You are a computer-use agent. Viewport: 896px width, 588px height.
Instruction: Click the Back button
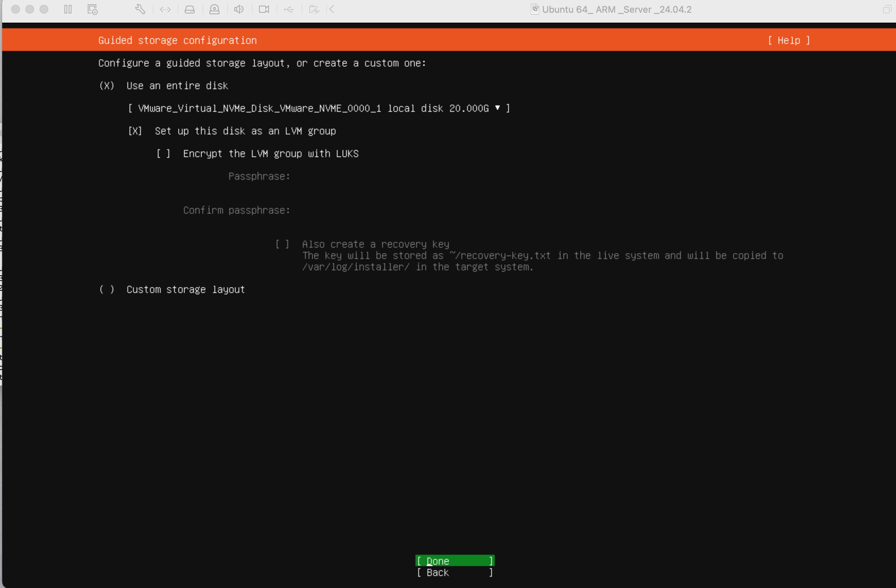coord(455,572)
